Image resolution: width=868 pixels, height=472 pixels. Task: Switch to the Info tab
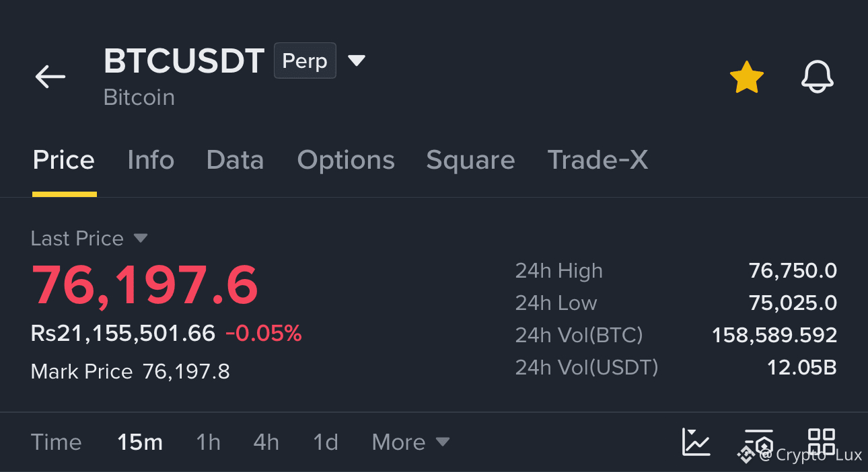tap(151, 160)
